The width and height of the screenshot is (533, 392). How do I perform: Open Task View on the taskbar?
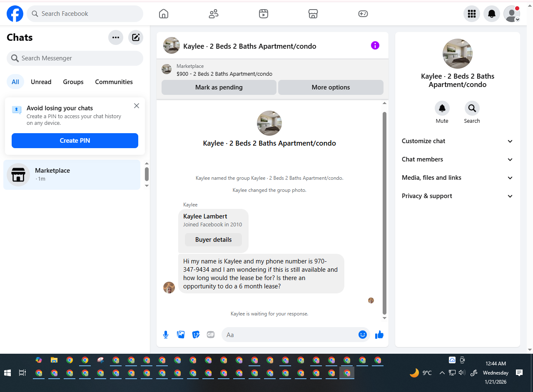pos(22,373)
